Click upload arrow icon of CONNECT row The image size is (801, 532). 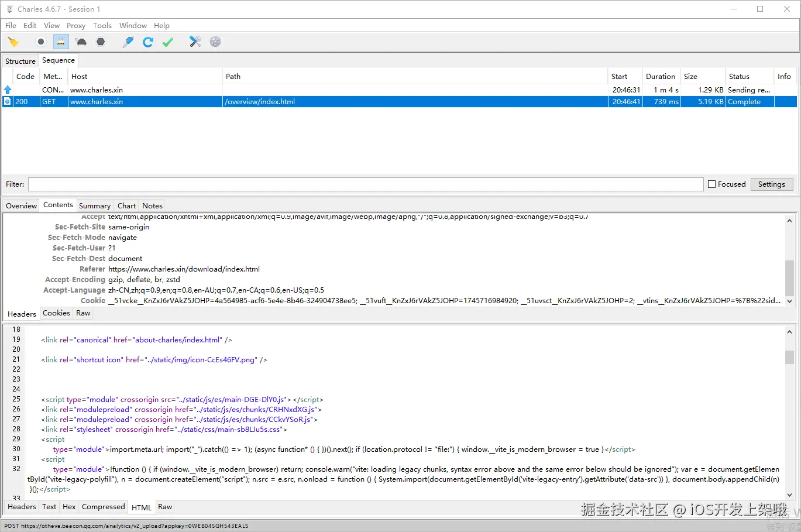[8, 90]
